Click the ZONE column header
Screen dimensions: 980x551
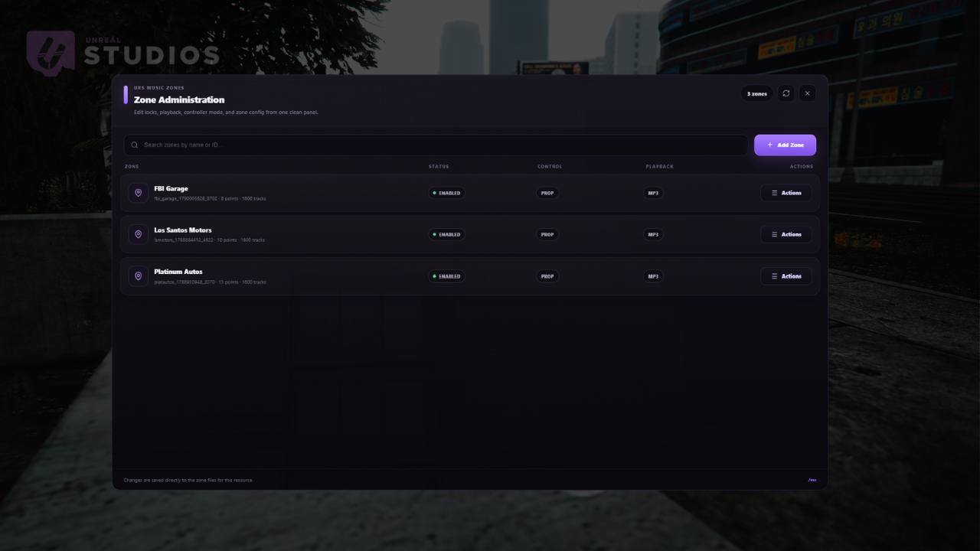point(132,166)
